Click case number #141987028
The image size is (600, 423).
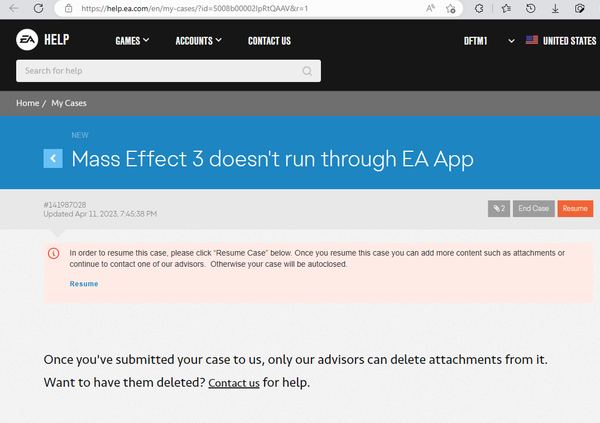(x=65, y=205)
